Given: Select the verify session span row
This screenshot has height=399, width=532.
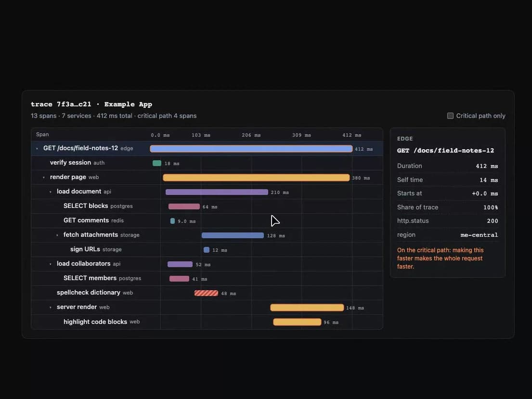Looking at the screenshot, I should coord(207,163).
